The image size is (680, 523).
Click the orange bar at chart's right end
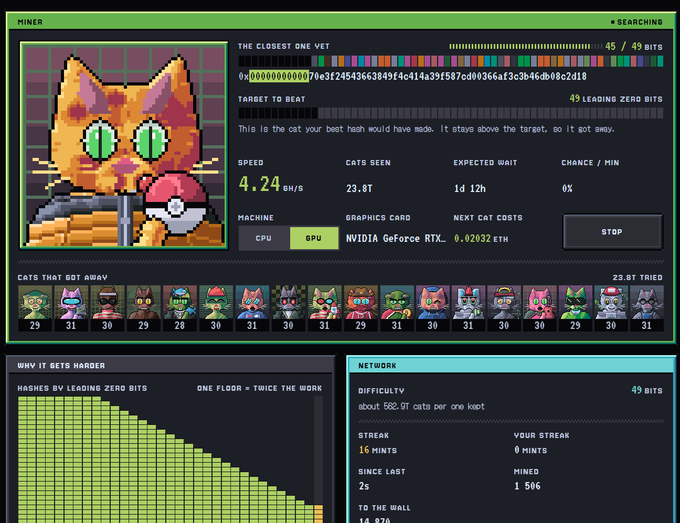pyautogui.click(x=318, y=513)
